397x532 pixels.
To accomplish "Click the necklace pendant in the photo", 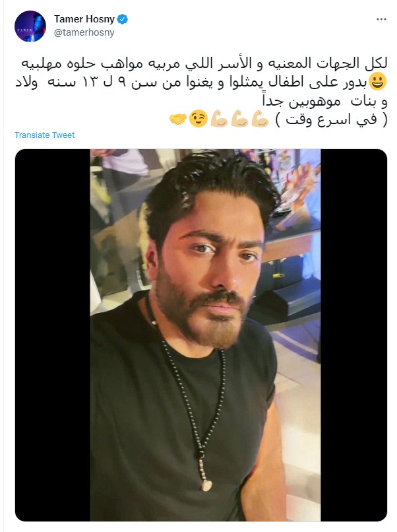I will click(x=206, y=486).
